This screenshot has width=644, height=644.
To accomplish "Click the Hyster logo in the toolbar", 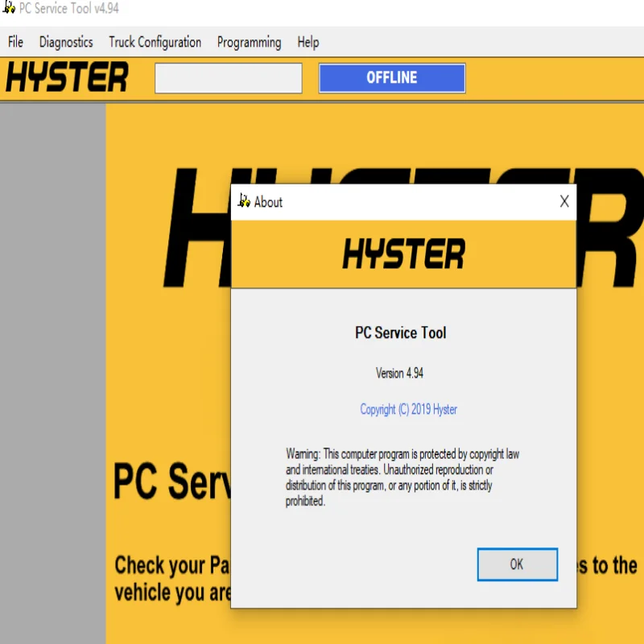I will (67, 76).
